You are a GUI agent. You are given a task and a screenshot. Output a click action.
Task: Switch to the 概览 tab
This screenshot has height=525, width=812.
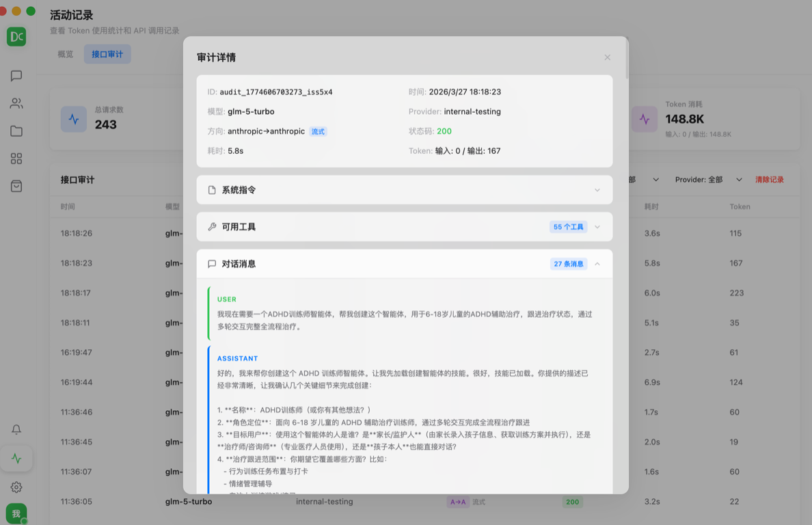64,53
